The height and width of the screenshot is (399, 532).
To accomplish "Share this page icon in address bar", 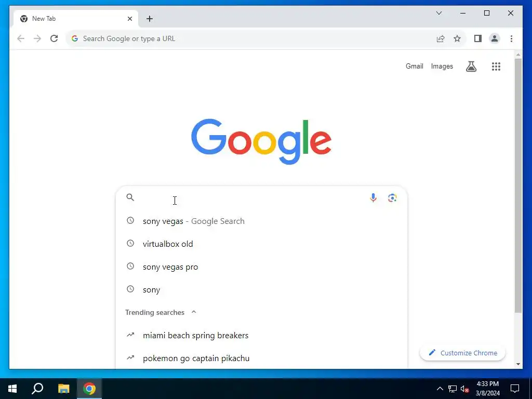I will pos(441,38).
